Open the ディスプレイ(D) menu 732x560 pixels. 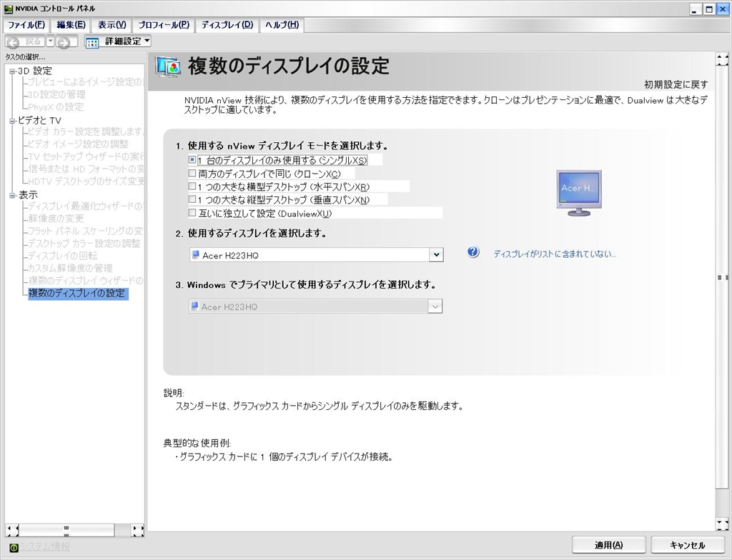[x=227, y=25]
